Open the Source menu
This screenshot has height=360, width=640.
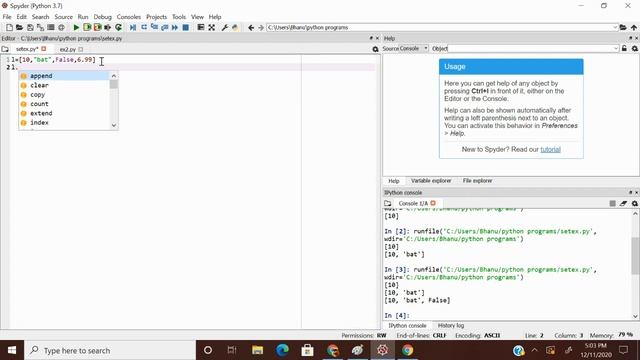[63, 17]
